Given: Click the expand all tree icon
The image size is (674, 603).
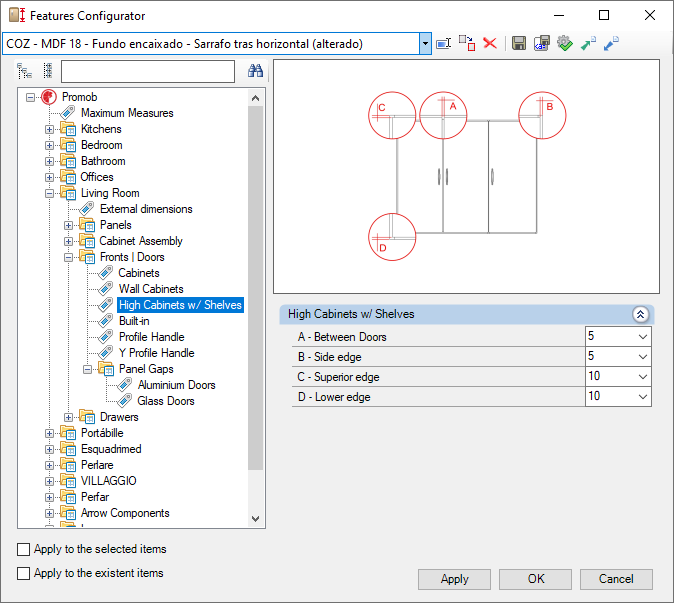Looking at the screenshot, I should [25, 71].
